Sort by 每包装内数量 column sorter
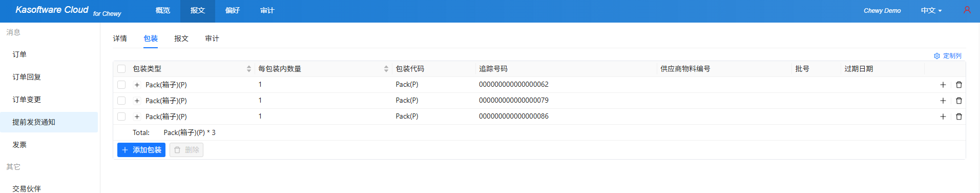The image size is (980, 193). tap(386, 69)
